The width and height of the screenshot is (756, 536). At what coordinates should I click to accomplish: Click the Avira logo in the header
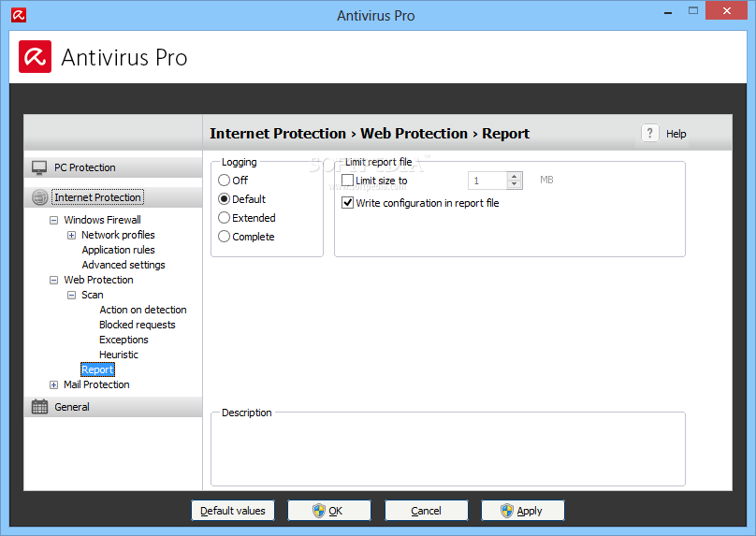36,57
